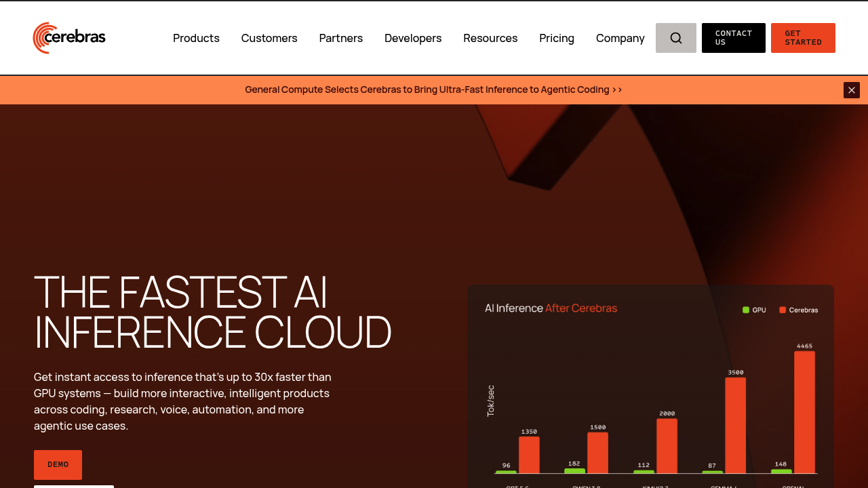This screenshot has height=488, width=868.
Task: Click the paragraph starting "Get instant access to inference"
Action: click(x=183, y=401)
